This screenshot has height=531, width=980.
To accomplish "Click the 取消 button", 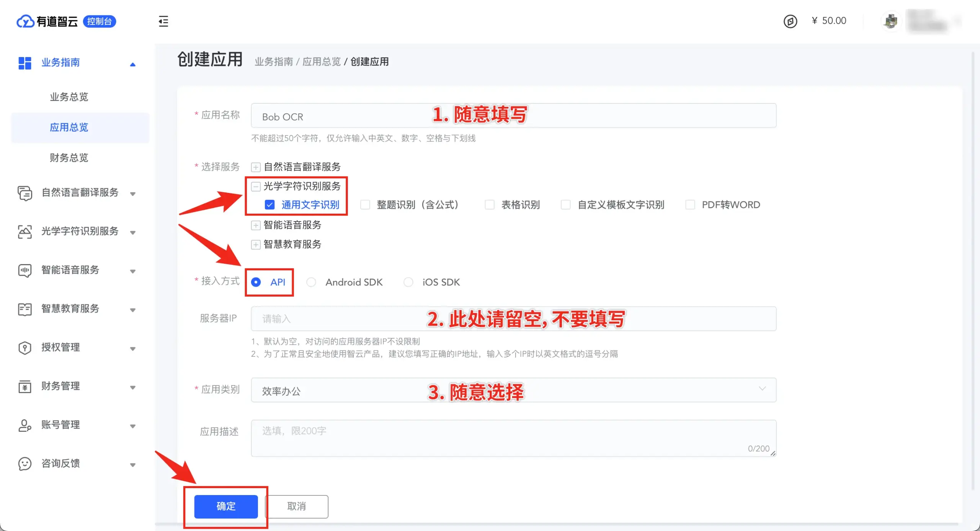I will tap(297, 506).
